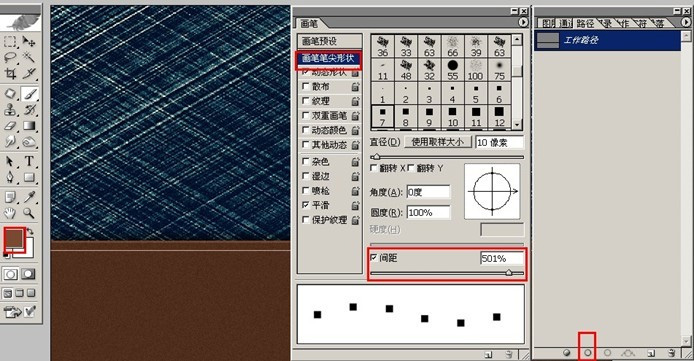Select the 工作路径 work path item
694x361 pixels.
(607, 40)
